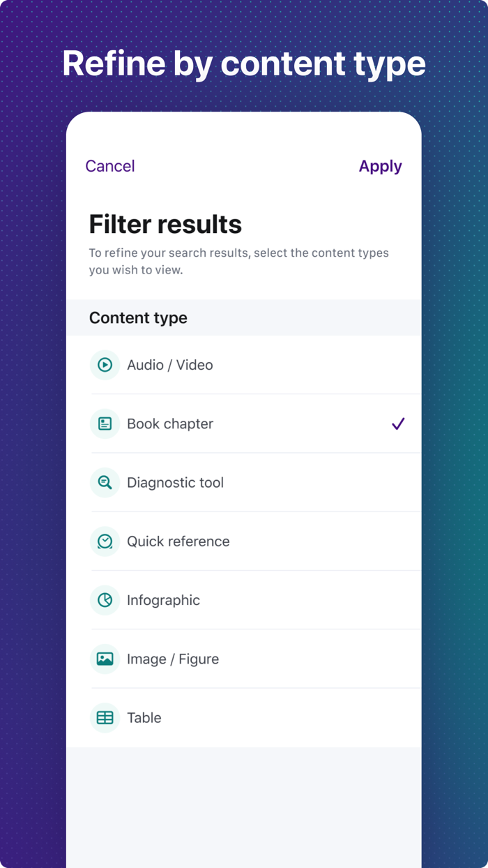The height and width of the screenshot is (868, 488).
Task: Click the Image / Figure picture icon
Action: point(105,659)
